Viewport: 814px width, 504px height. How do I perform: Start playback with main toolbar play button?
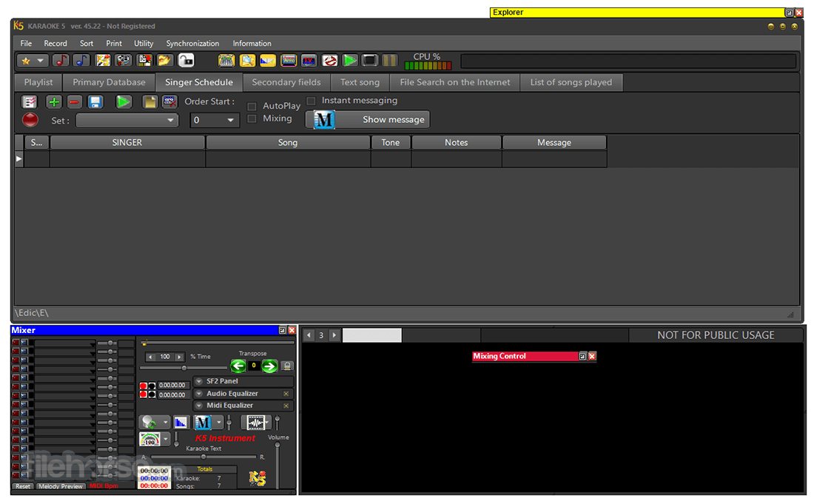350,61
